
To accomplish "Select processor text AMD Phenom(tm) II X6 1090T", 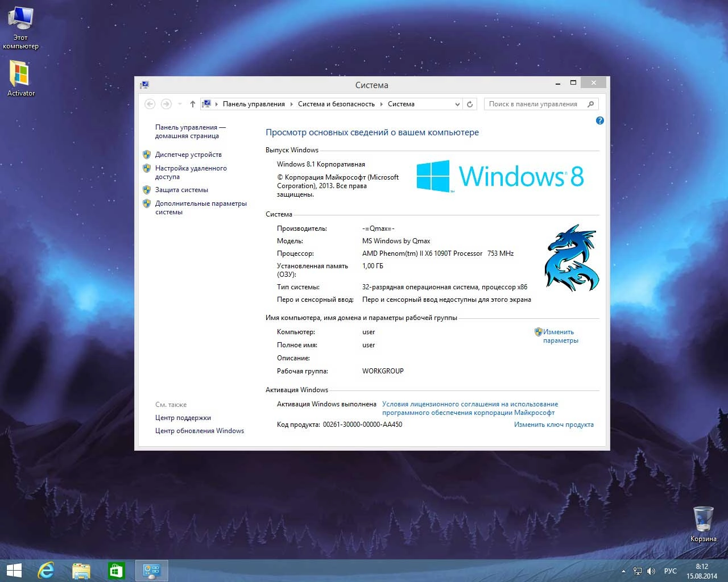I will click(422, 253).
